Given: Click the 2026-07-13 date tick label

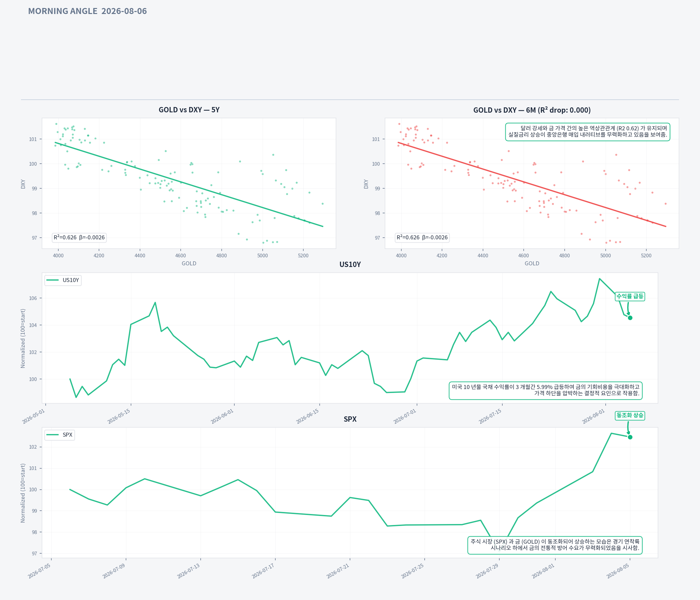Looking at the screenshot, I should click(189, 571).
